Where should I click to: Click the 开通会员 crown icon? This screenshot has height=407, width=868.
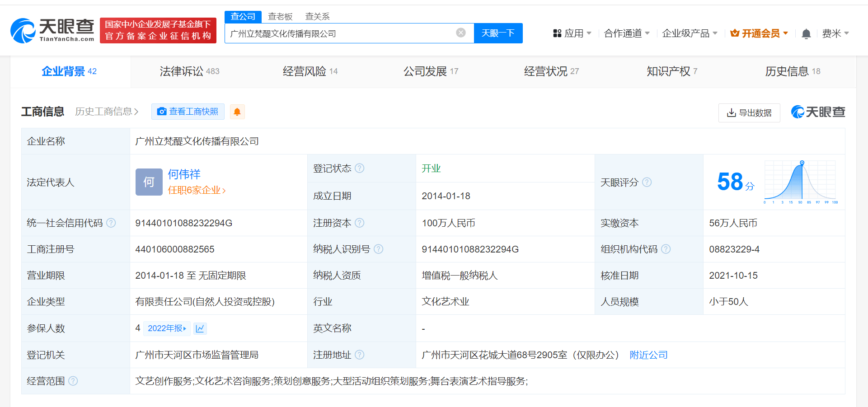point(735,33)
